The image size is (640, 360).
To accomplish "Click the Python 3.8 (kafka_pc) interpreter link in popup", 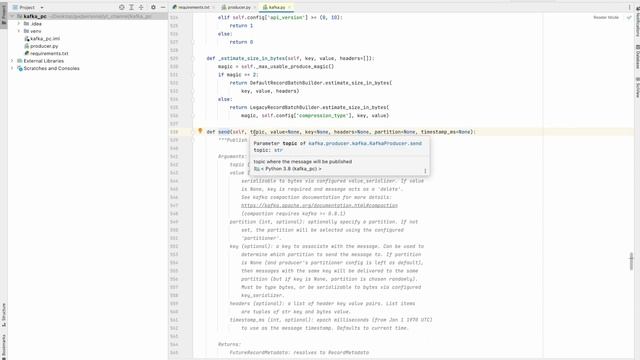I will click(291, 169).
